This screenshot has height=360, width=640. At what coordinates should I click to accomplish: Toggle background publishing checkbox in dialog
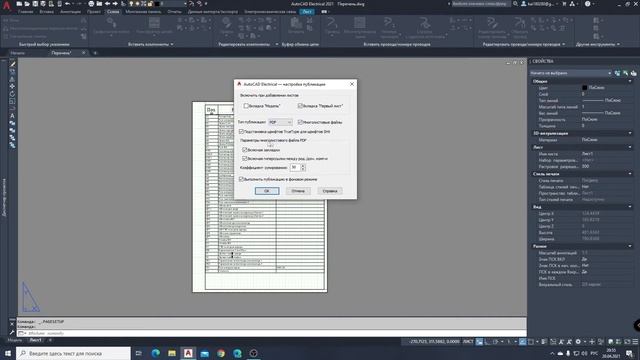(x=241, y=179)
